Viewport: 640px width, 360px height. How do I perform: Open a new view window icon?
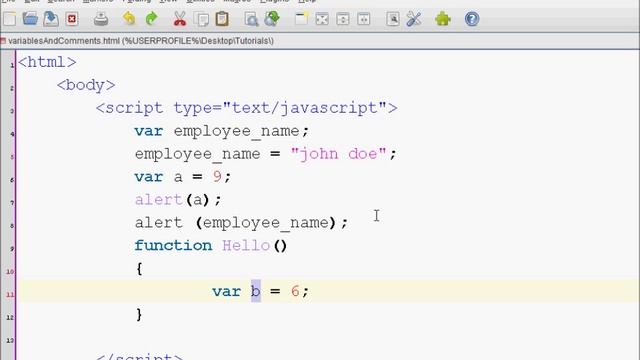click(x=301, y=19)
